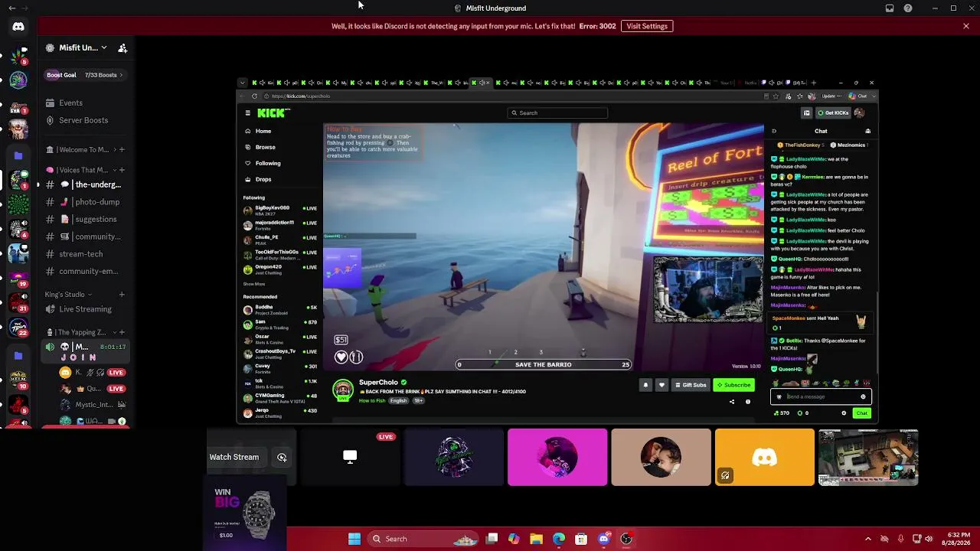Select the magenta participant tile
The image size is (980, 551).
(x=557, y=457)
